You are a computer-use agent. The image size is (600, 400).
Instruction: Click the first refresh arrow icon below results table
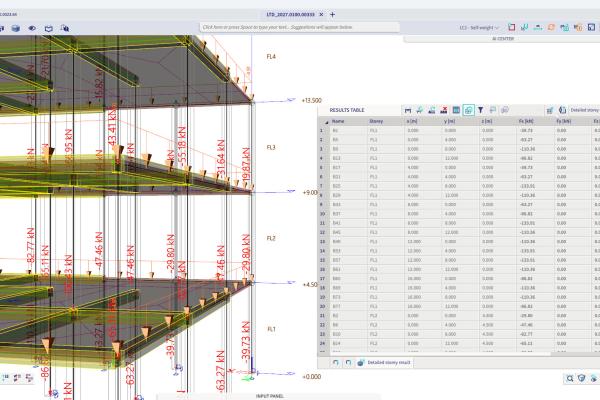click(x=336, y=362)
